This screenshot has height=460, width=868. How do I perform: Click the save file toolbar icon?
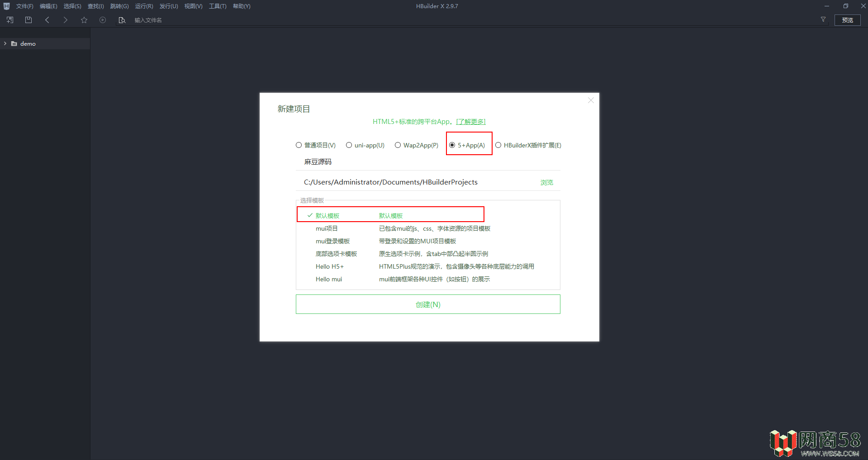(28, 20)
